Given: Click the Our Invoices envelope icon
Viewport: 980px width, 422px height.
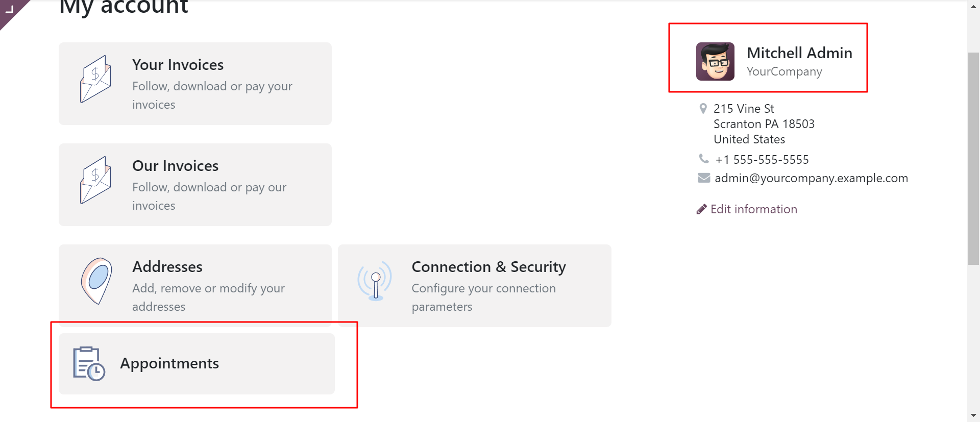Looking at the screenshot, I should pos(95,180).
